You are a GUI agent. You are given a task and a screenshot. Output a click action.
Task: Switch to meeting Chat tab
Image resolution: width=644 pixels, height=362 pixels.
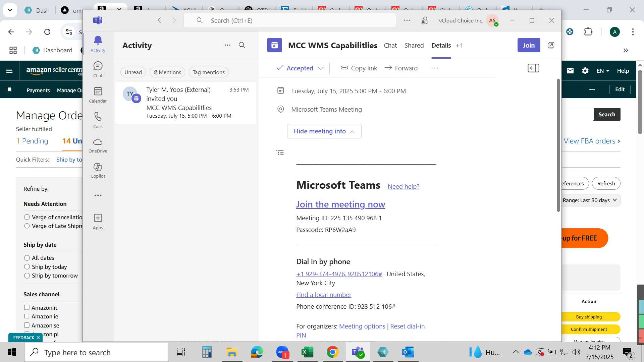click(390, 46)
